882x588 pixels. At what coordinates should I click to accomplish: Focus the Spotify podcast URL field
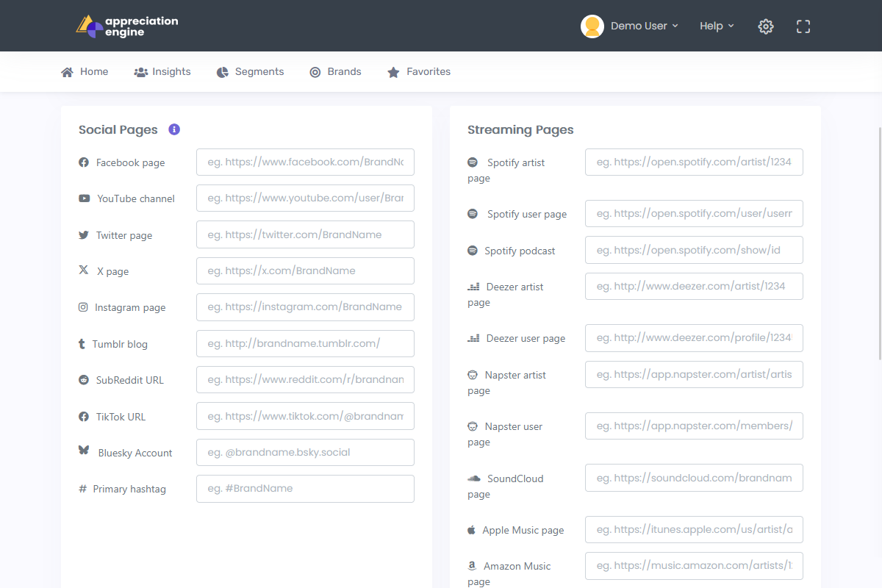coord(694,250)
